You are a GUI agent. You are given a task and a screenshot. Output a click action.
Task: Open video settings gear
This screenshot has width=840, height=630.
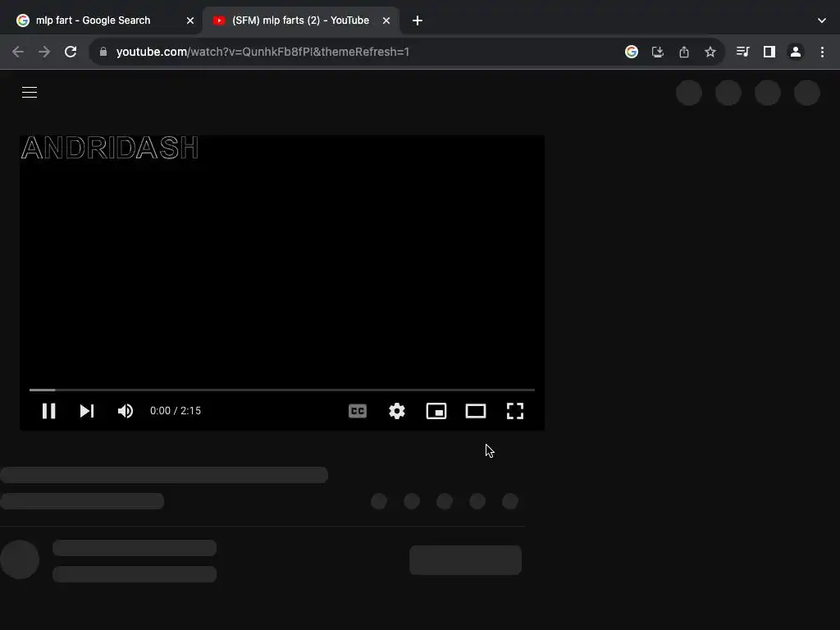click(397, 411)
